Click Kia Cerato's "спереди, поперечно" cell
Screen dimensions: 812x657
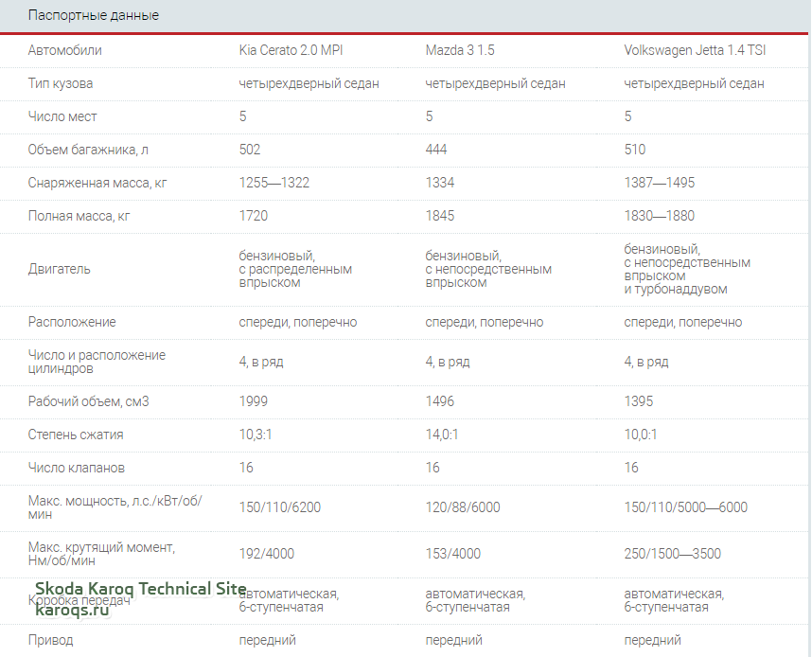(x=298, y=322)
